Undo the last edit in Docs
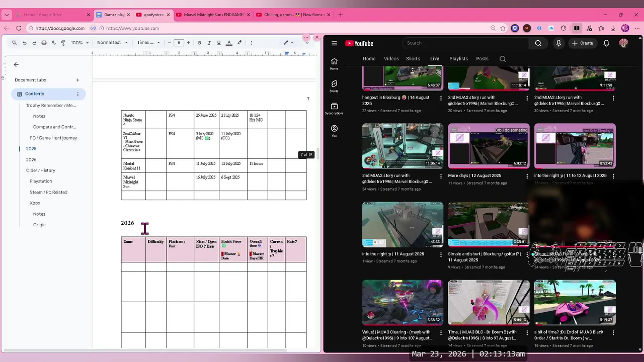The image size is (644, 362). pyautogui.click(x=24, y=43)
